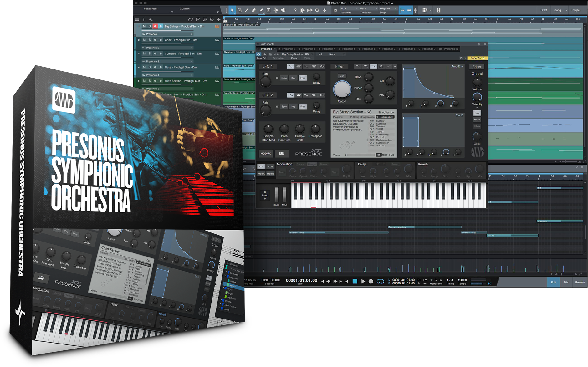Image resolution: width=588 pixels, height=367 pixels.
Task: Click the Mod wheel slider
Action: click(284, 195)
